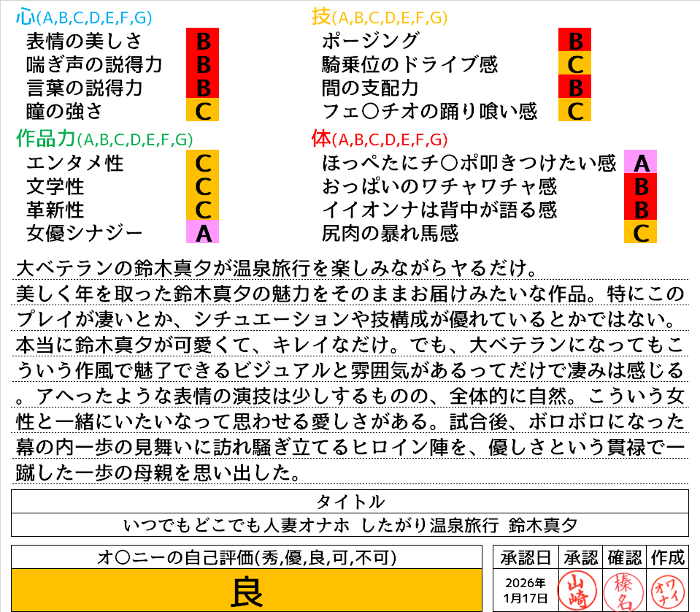Click the 言葉の説得力 row label
700x612 pixels.
84,88
